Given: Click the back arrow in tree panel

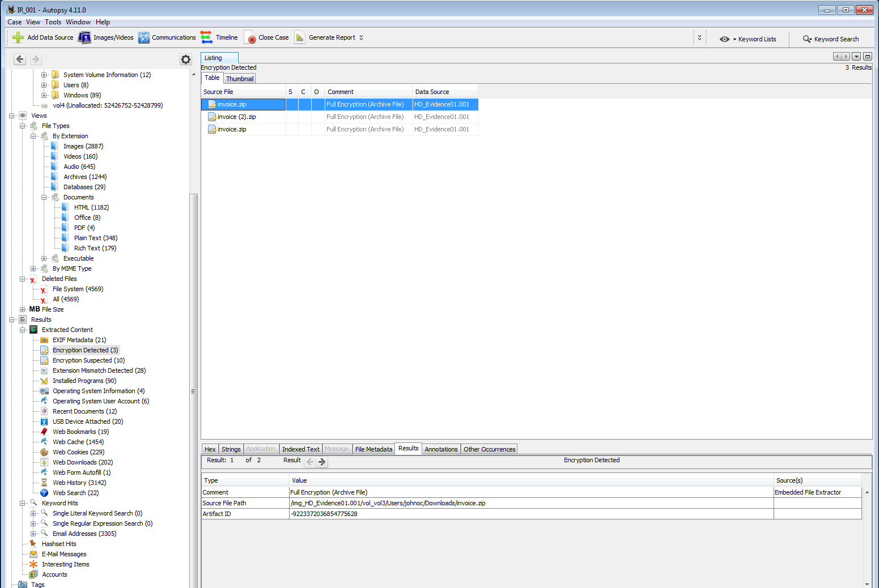Looking at the screenshot, I should (20, 59).
